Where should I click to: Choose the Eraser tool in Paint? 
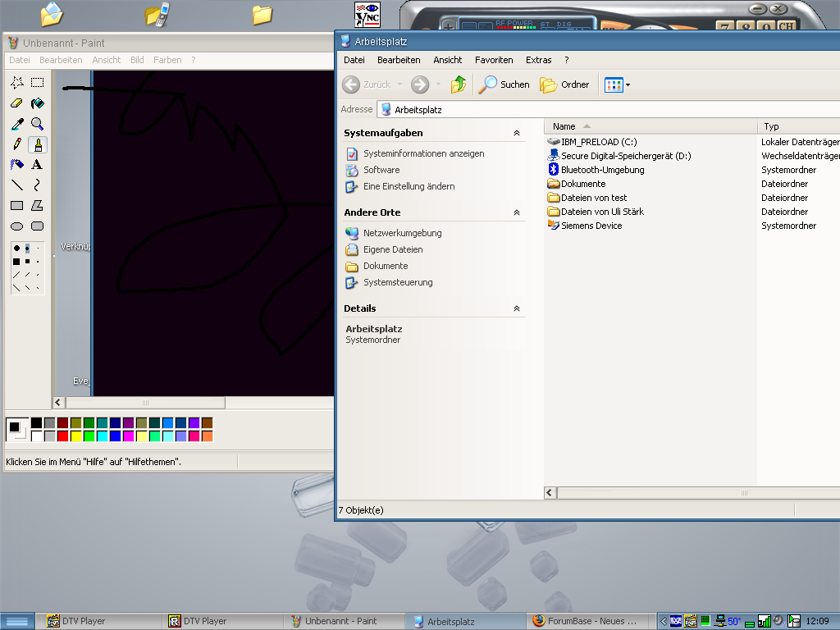tap(17, 103)
